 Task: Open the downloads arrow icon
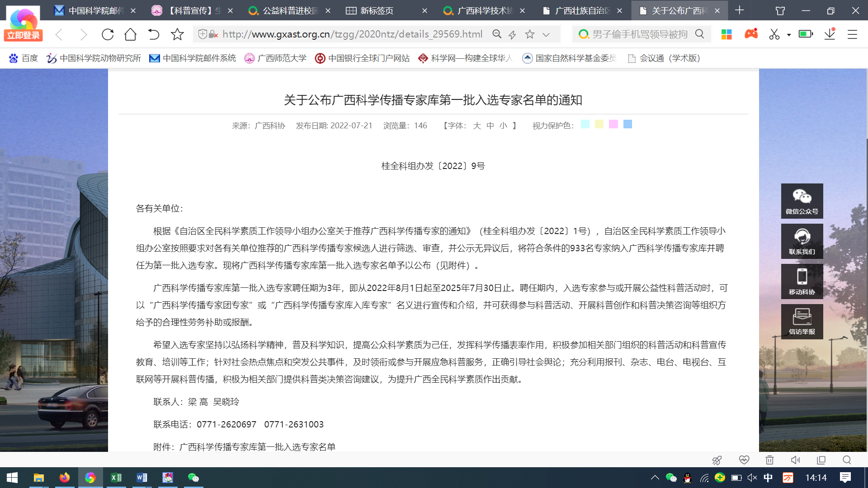[x=830, y=34]
